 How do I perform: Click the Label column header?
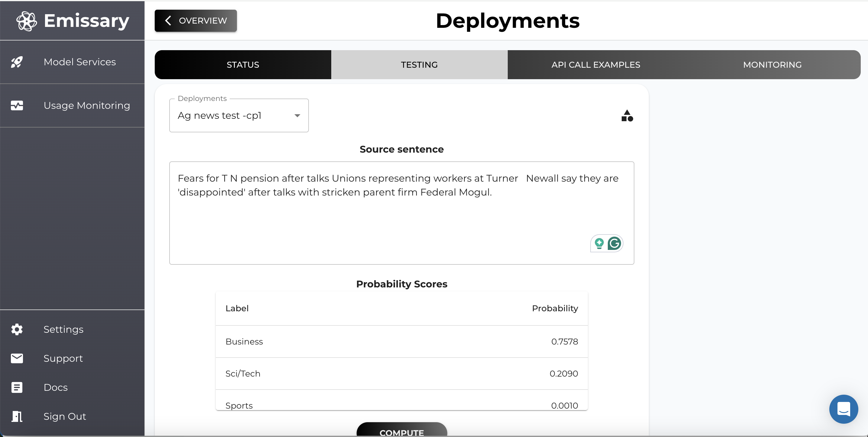coord(237,308)
